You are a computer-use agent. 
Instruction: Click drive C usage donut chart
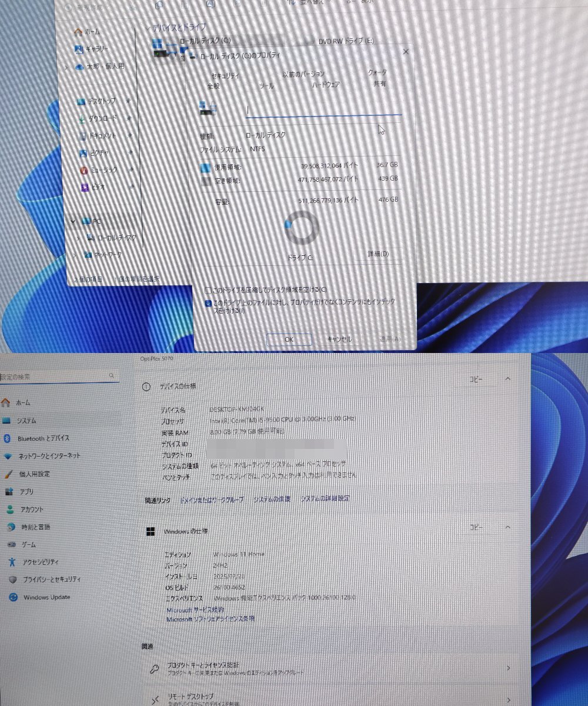tap(302, 228)
